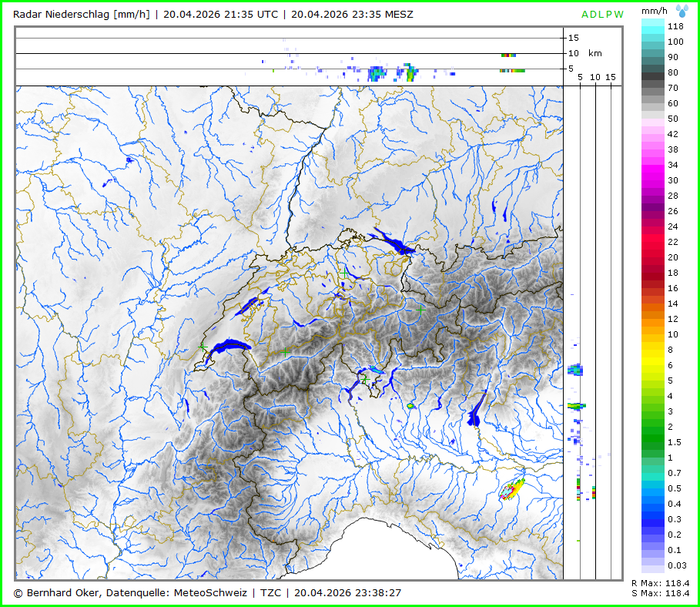Click the raindrop icon above the legend
The width and height of the screenshot is (700, 607).
click(682, 10)
